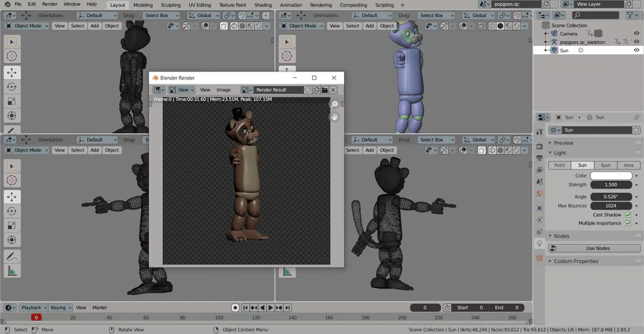644x334 pixels.
Task: Toggle X-ray in the top-left viewport
Action: [223, 26]
